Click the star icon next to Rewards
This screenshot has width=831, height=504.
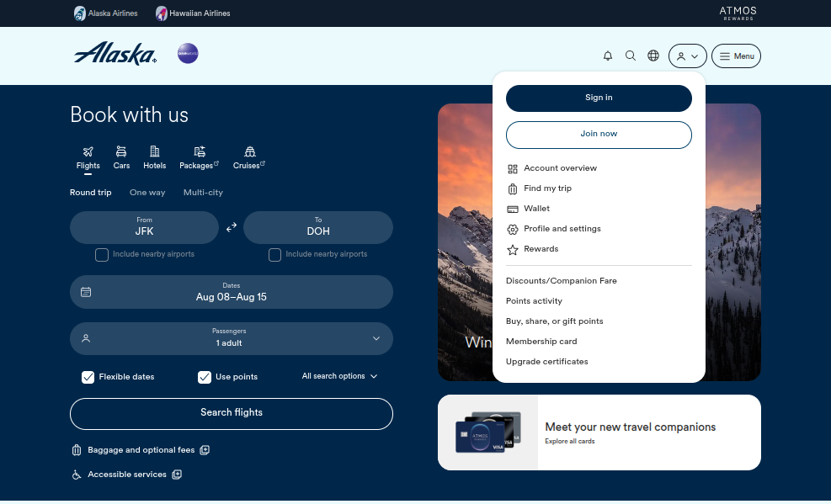(x=513, y=249)
